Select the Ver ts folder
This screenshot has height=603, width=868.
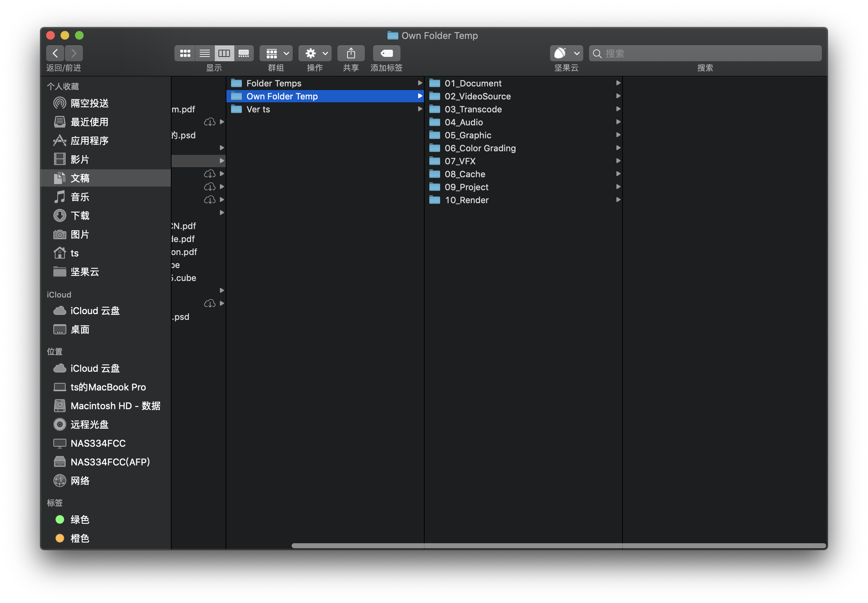point(258,109)
